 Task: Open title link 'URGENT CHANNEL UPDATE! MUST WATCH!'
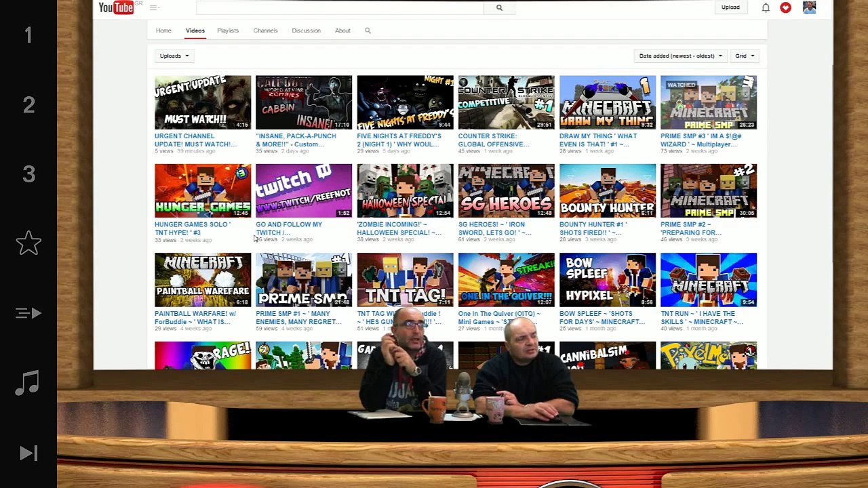click(x=195, y=140)
